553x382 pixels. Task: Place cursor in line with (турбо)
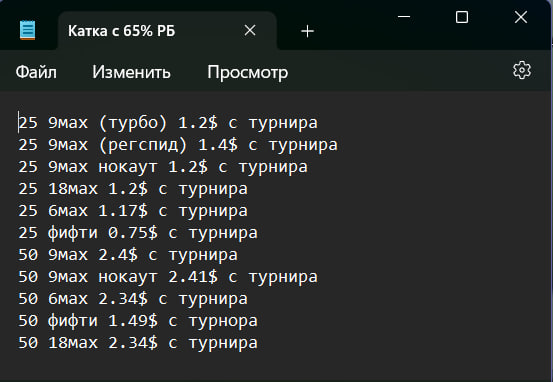point(168,123)
